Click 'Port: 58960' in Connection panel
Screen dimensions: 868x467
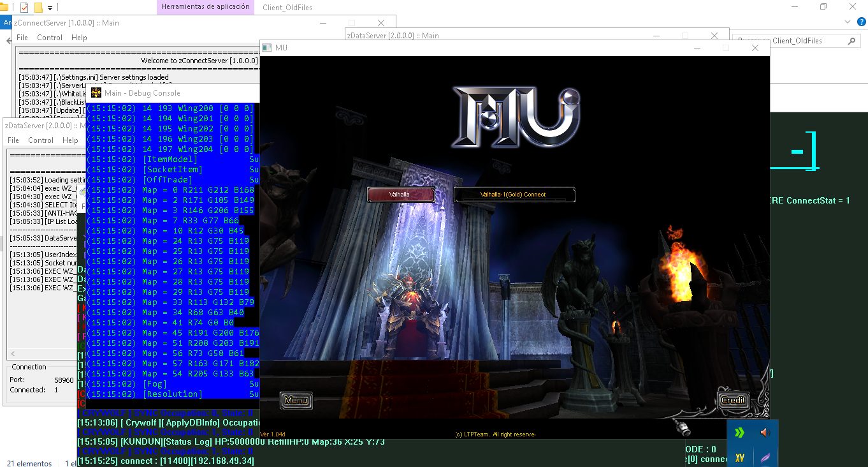pos(42,380)
